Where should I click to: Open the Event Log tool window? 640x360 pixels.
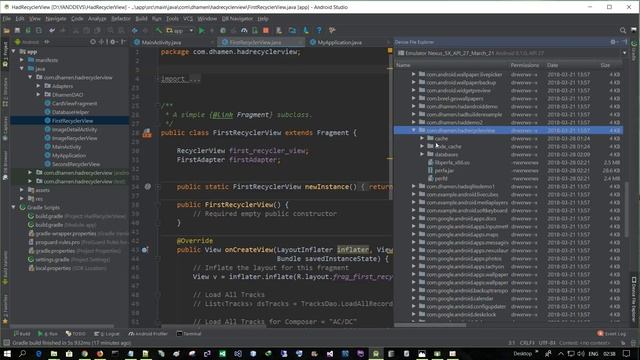tap(611, 333)
